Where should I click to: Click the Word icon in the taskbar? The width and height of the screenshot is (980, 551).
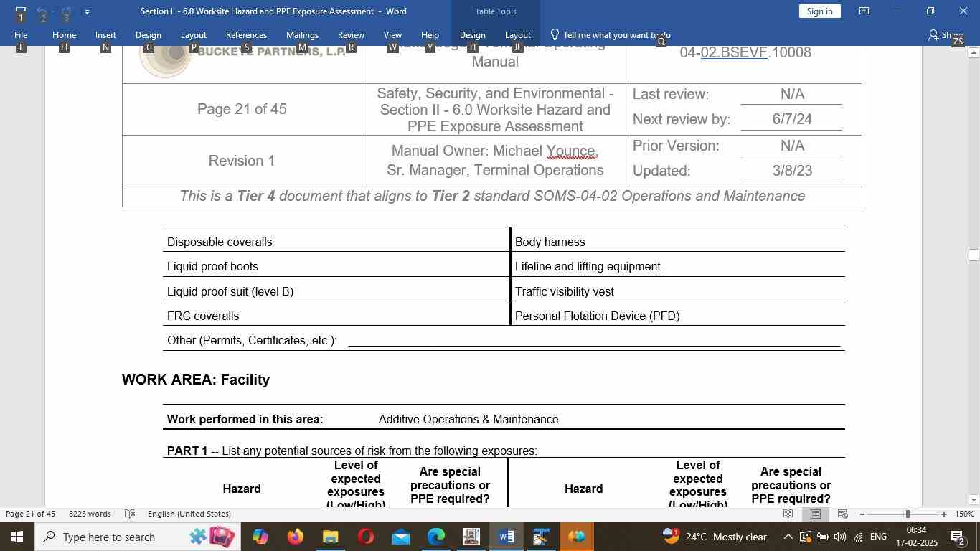pos(506,537)
